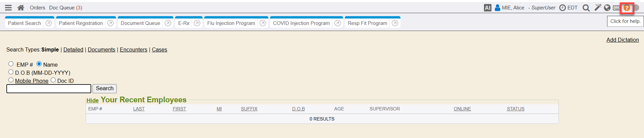Open the magnifier search icon in header

tap(586, 8)
